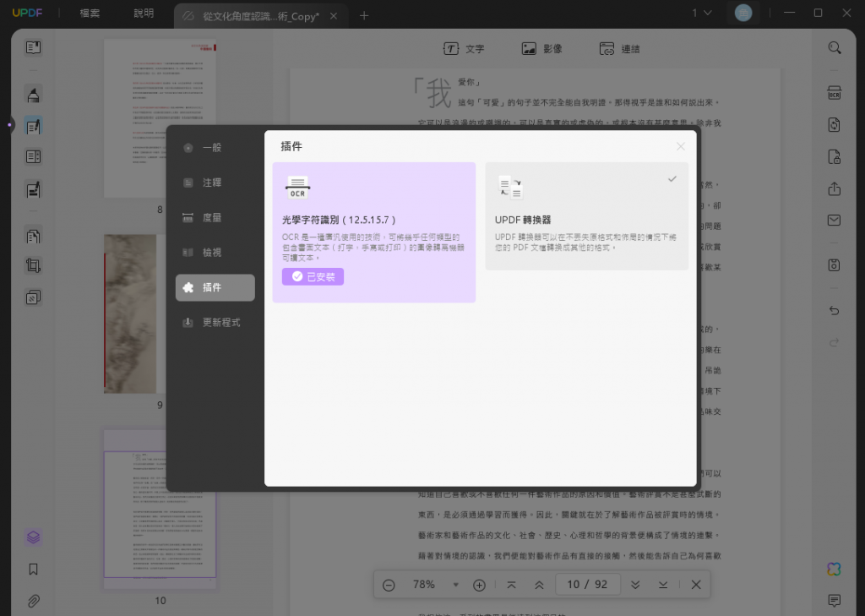
Task: Select the 檢視 settings tab
Action: (x=215, y=253)
